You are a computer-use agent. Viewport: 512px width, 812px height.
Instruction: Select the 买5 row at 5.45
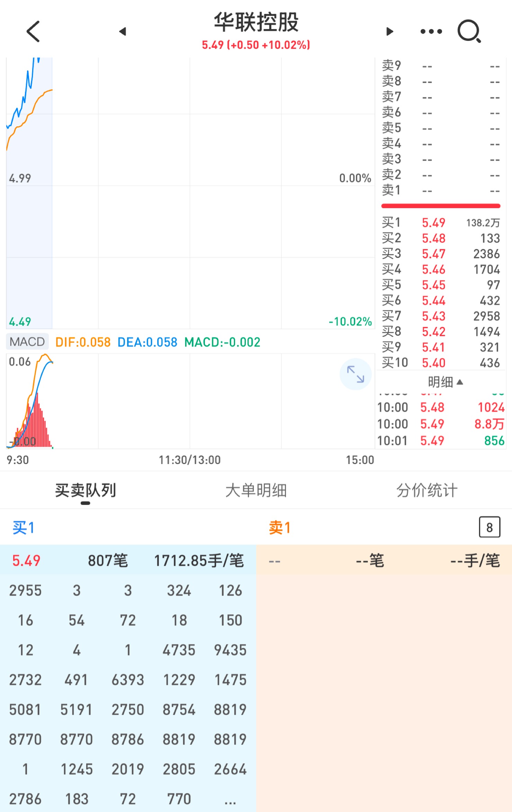pos(441,285)
